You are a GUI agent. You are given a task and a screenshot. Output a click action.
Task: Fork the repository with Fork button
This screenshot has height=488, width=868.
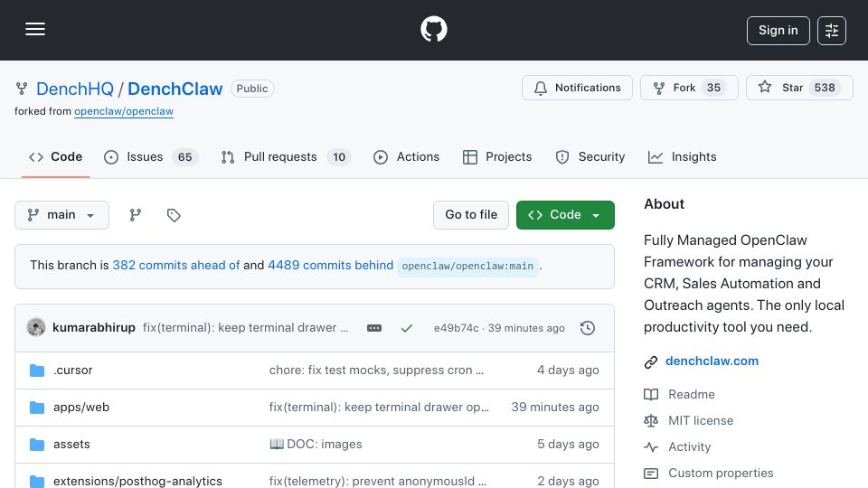(689, 88)
